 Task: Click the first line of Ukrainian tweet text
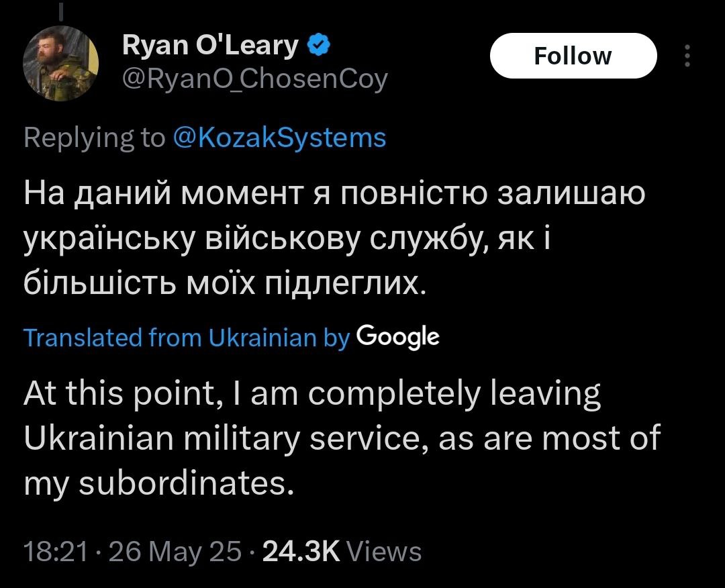coord(334,195)
